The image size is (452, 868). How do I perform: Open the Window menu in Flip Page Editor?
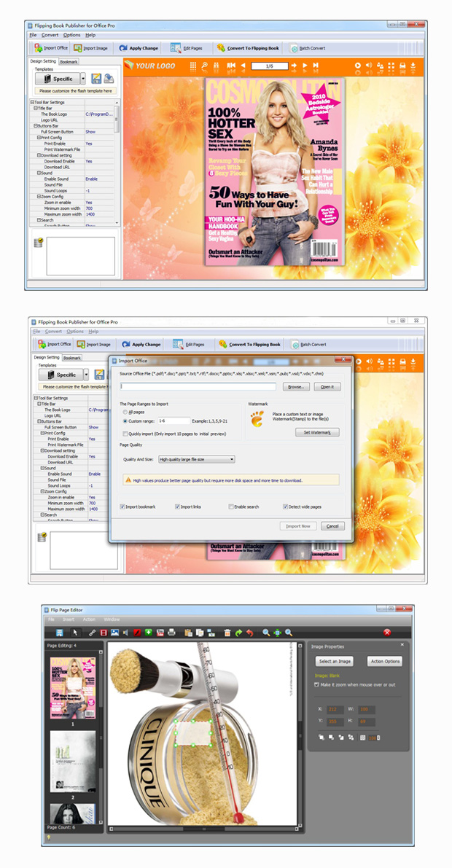[112, 619]
